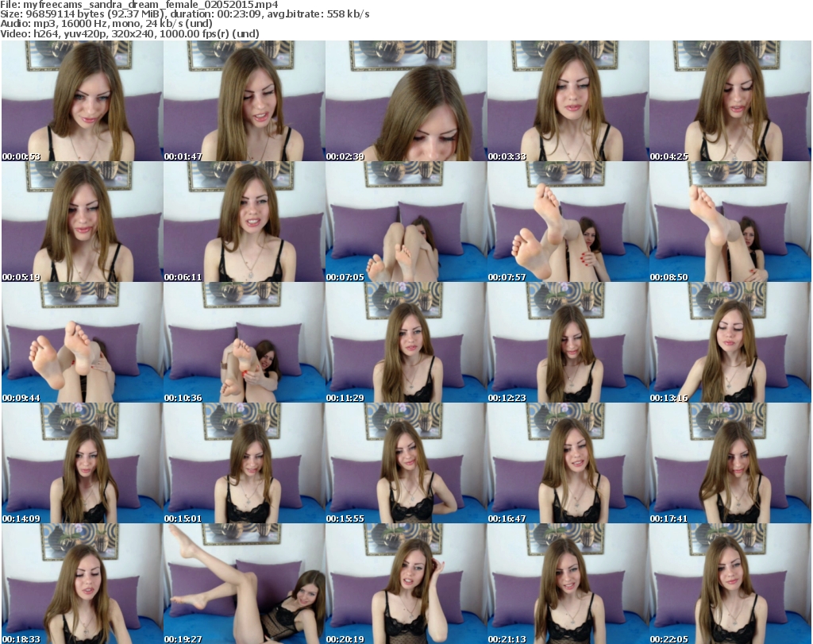The width and height of the screenshot is (813, 644).
Task: Click the File name line in header
Action: pyautogui.click(x=139, y=5)
